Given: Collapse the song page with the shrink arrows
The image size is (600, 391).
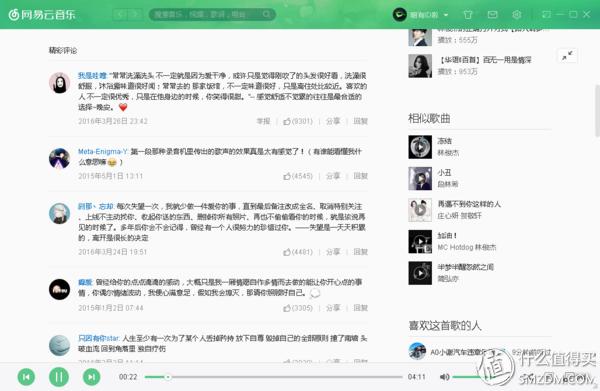Looking at the screenshot, I should coord(567,56).
